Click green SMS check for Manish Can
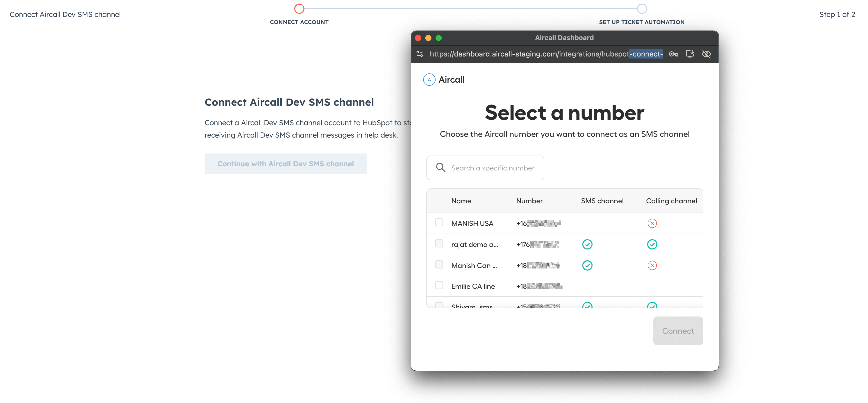Screen dimensions: 868x403 tap(587, 265)
